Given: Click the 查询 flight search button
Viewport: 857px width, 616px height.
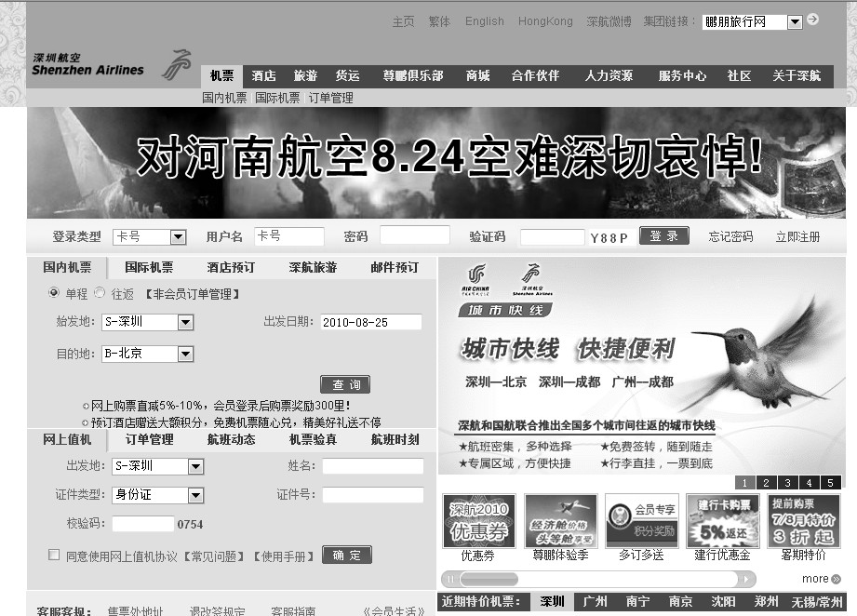Looking at the screenshot, I should (x=345, y=384).
